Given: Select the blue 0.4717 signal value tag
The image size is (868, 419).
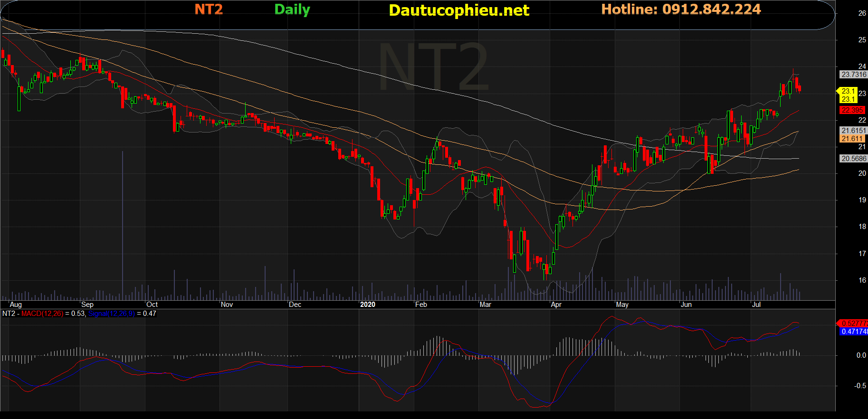Looking at the screenshot, I should pos(854,332).
